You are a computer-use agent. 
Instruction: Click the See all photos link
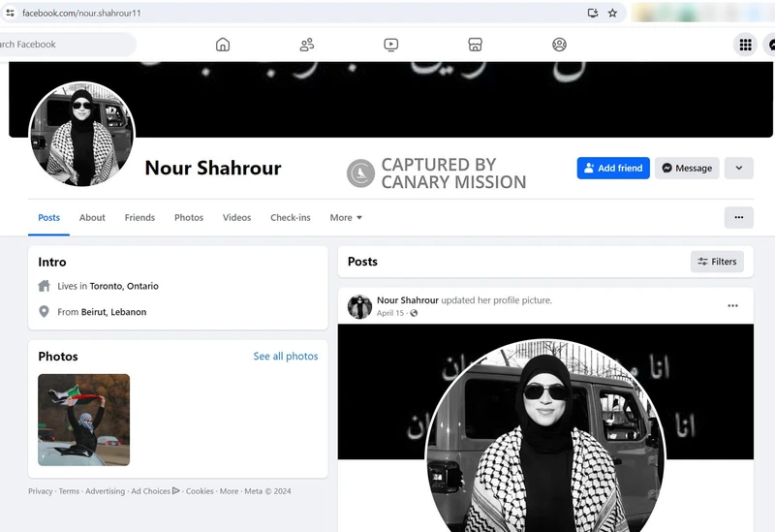click(286, 356)
